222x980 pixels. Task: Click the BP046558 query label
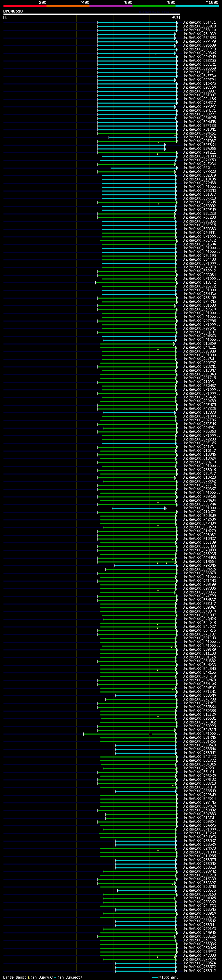[13, 11]
